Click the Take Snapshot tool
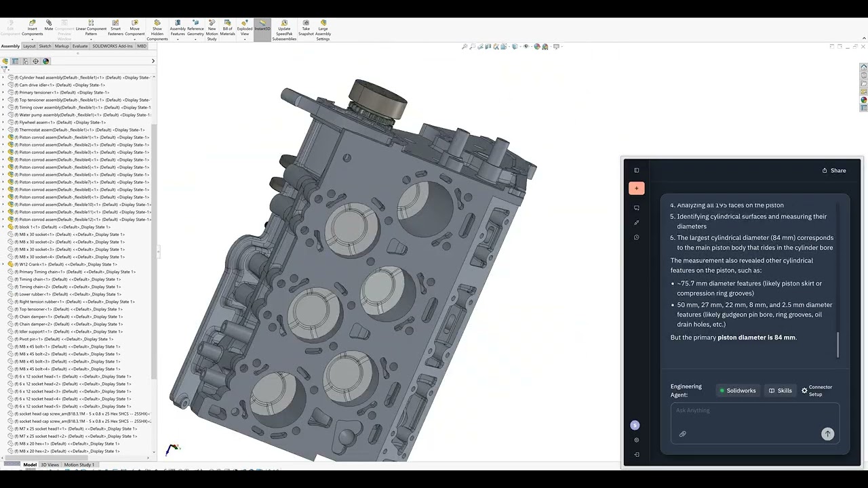This screenshot has width=868, height=488. (x=306, y=28)
